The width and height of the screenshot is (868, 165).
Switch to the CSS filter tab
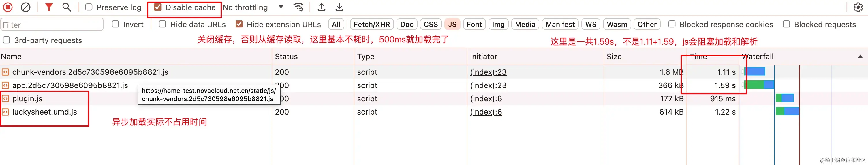click(431, 24)
